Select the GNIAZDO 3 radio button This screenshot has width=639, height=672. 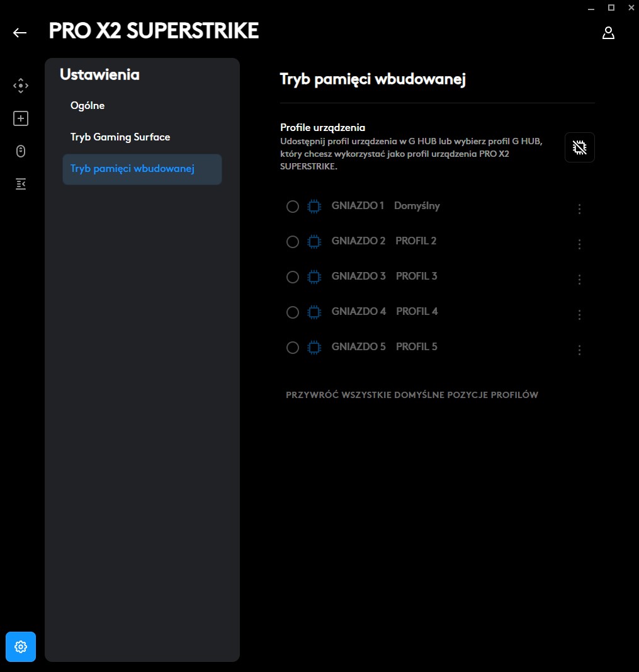(292, 277)
